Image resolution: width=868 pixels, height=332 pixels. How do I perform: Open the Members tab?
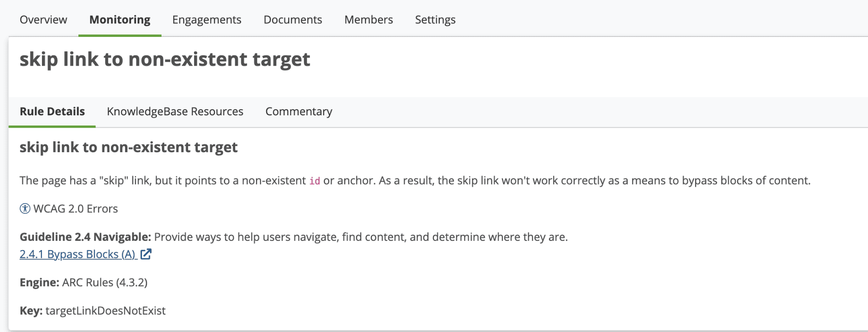click(368, 20)
